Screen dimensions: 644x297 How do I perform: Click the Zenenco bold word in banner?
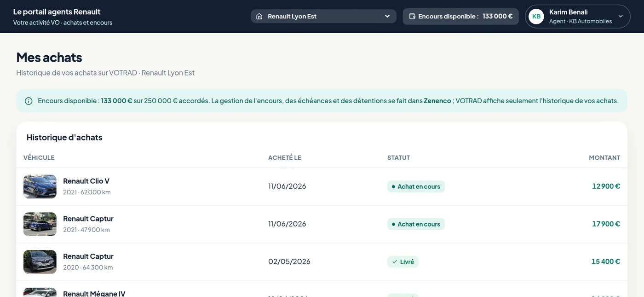tap(437, 101)
